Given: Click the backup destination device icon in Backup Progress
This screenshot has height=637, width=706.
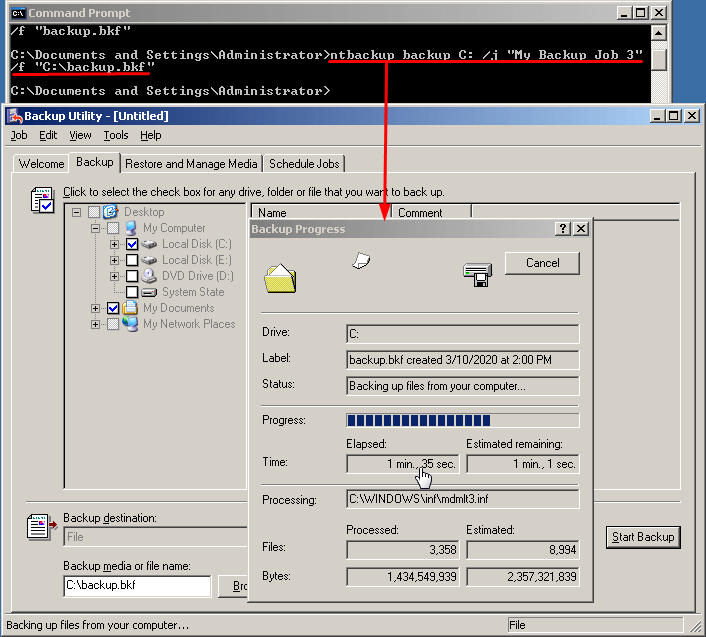Looking at the screenshot, I should (x=477, y=274).
